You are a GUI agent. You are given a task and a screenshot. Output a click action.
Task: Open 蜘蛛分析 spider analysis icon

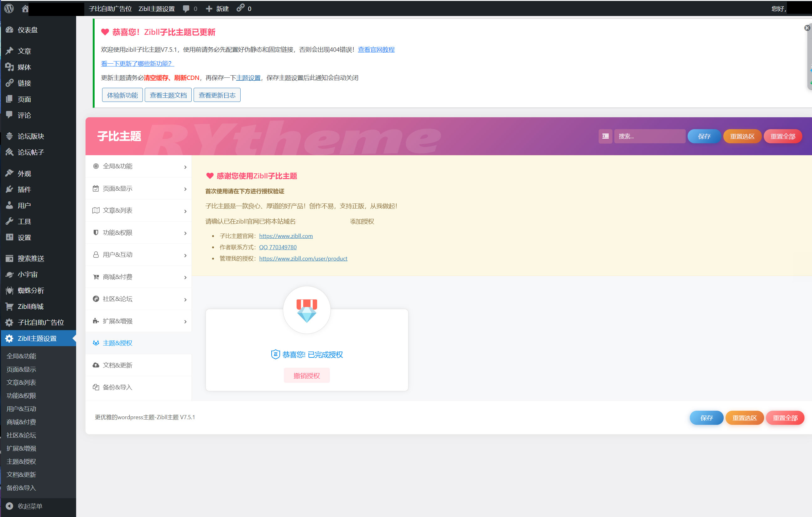pos(9,290)
